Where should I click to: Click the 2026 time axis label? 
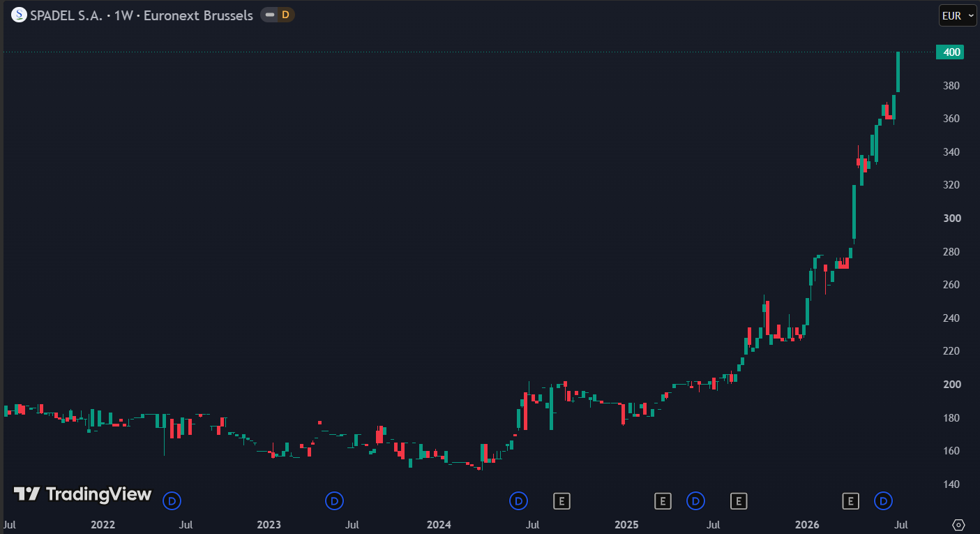pos(808,524)
